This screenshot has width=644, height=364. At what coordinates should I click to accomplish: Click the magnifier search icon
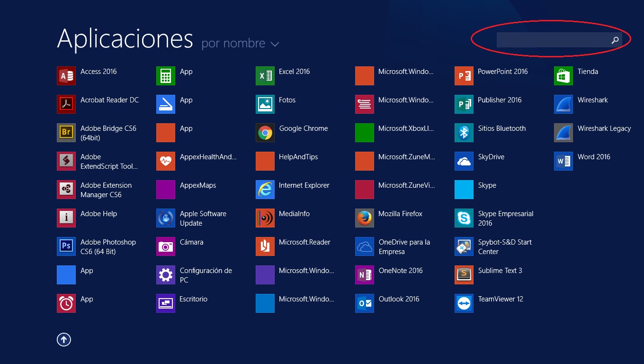tap(615, 40)
